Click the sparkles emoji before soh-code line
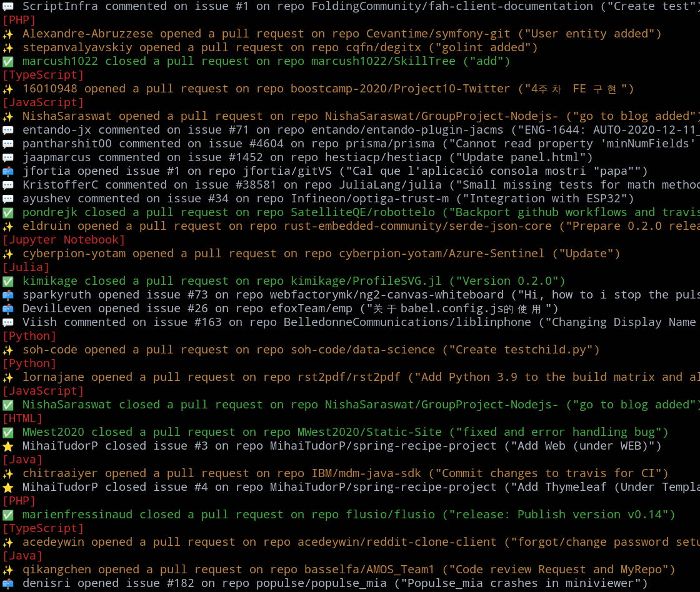 tap(8, 350)
